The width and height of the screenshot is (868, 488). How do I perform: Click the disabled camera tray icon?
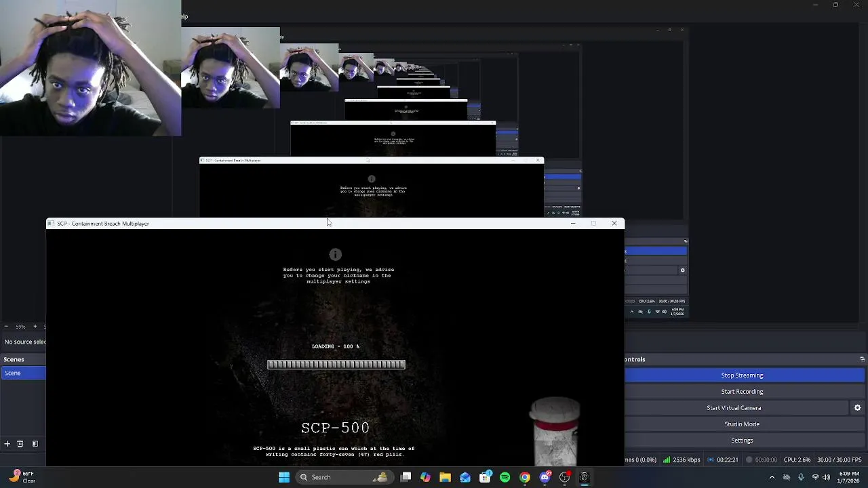coord(787,477)
